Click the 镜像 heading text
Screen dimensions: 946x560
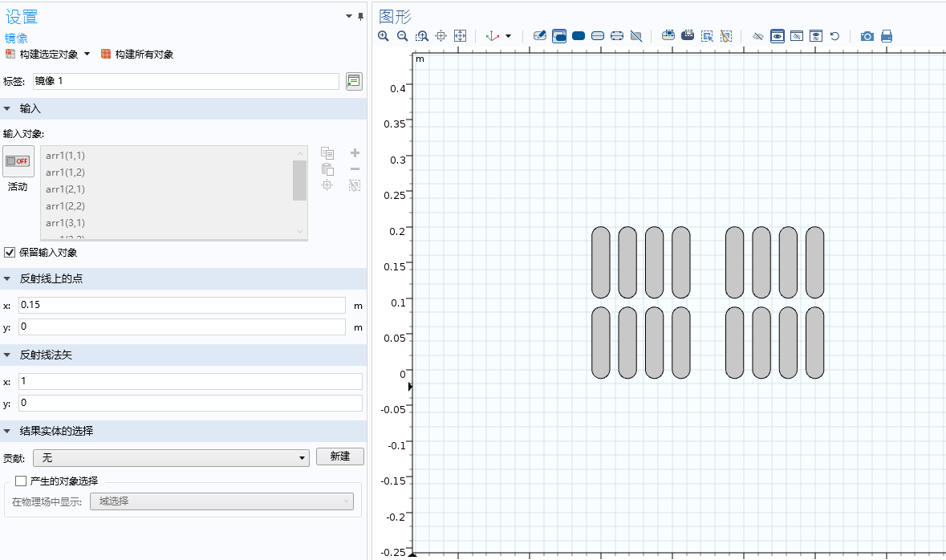16,38
